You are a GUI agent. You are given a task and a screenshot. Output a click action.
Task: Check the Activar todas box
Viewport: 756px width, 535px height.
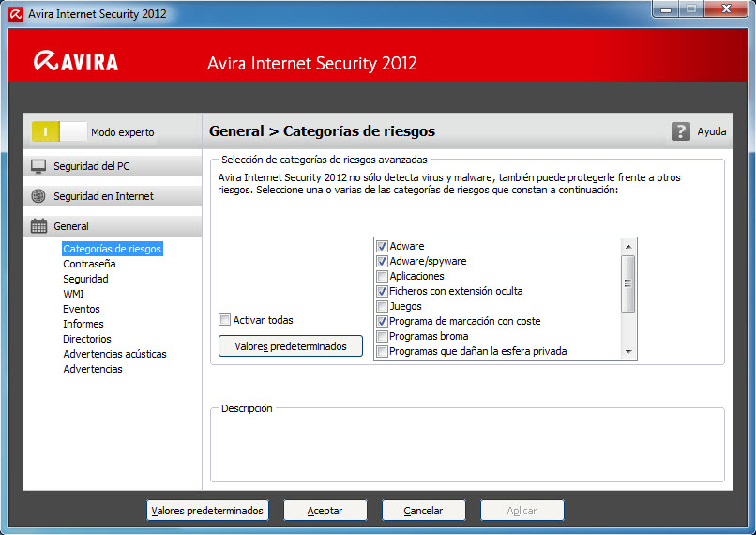pos(224,320)
